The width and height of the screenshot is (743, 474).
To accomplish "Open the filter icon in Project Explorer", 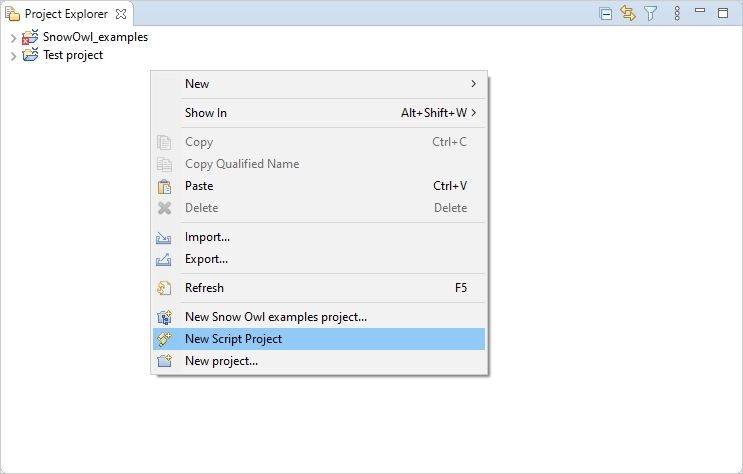I will click(x=651, y=13).
